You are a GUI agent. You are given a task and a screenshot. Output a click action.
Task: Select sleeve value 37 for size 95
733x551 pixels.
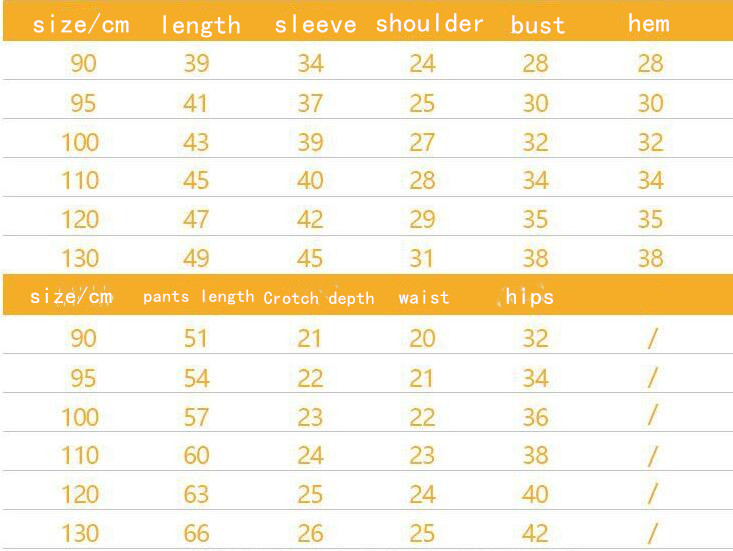point(310,103)
